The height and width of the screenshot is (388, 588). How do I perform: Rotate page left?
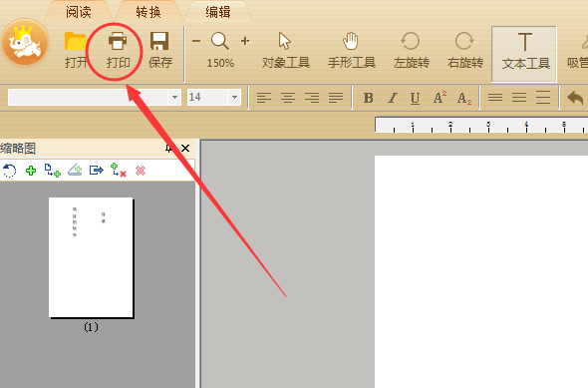pos(411,50)
